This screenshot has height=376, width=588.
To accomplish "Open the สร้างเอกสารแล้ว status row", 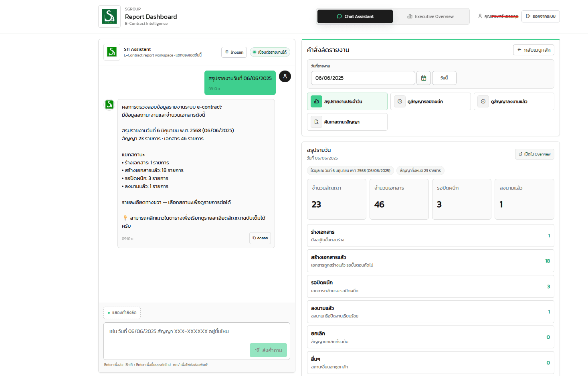I will click(x=430, y=261).
